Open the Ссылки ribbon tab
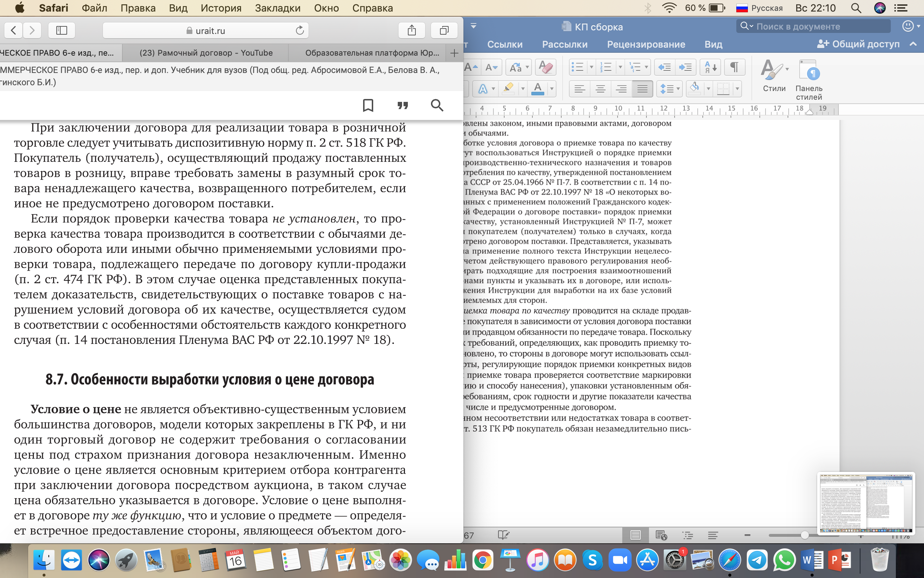 [x=505, y=44]
